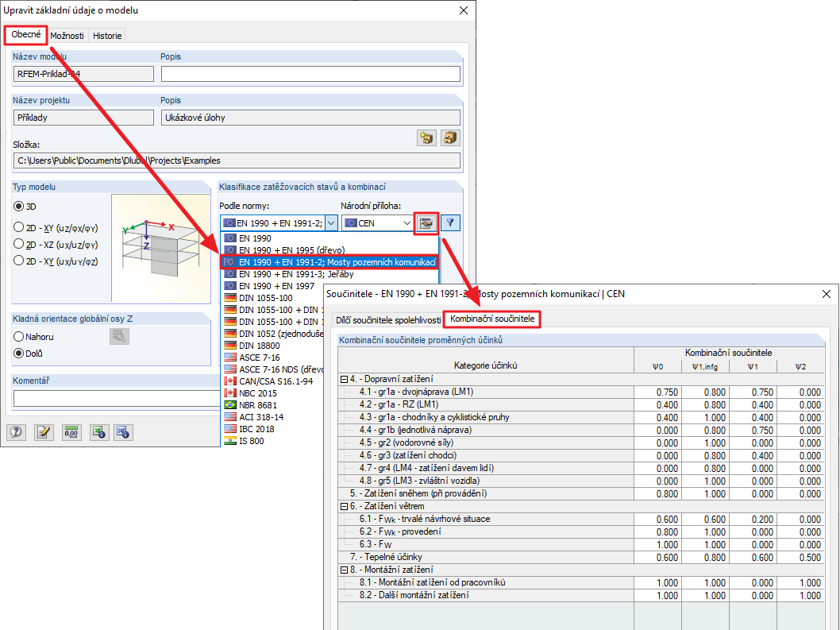
Task: Click the magnifier icon next to Nahoru
Action: click(119, 336)
